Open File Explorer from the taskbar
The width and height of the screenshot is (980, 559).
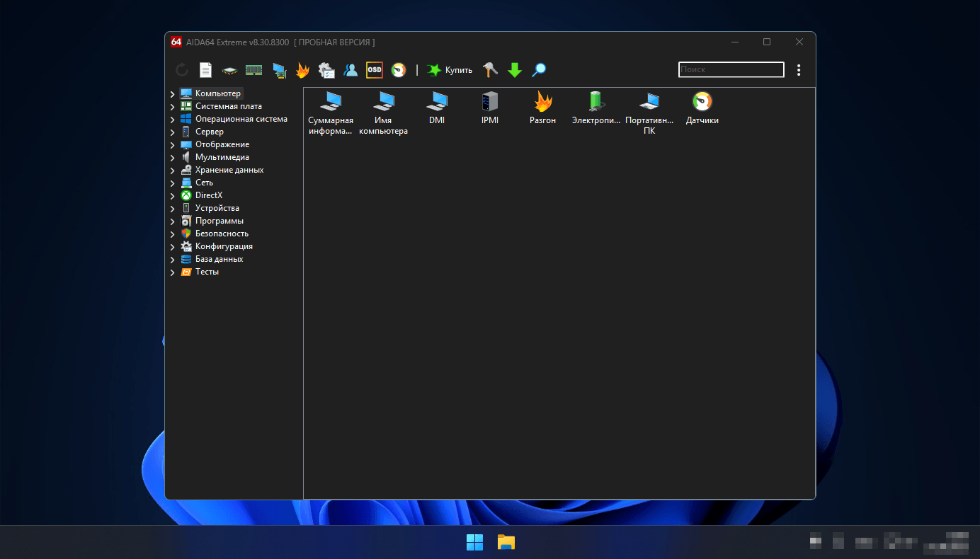click(506, 542)
